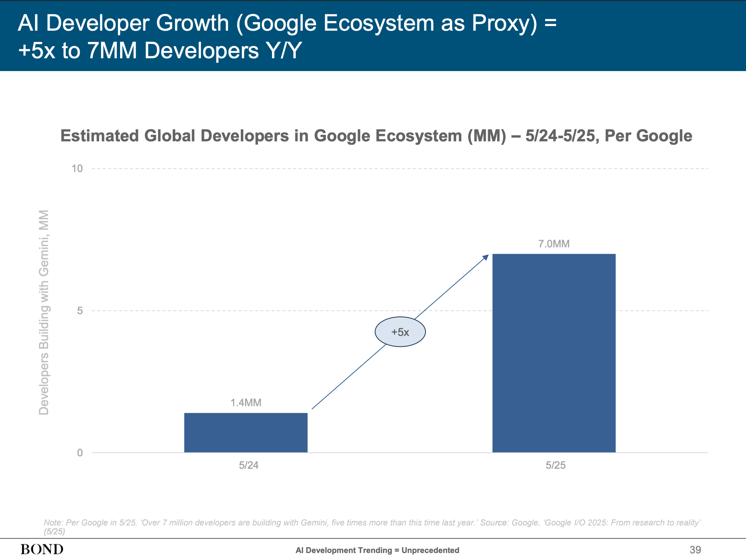746x560 pixels.
Task: Select the 5/24 bar in chart
Action: [246, 432]
